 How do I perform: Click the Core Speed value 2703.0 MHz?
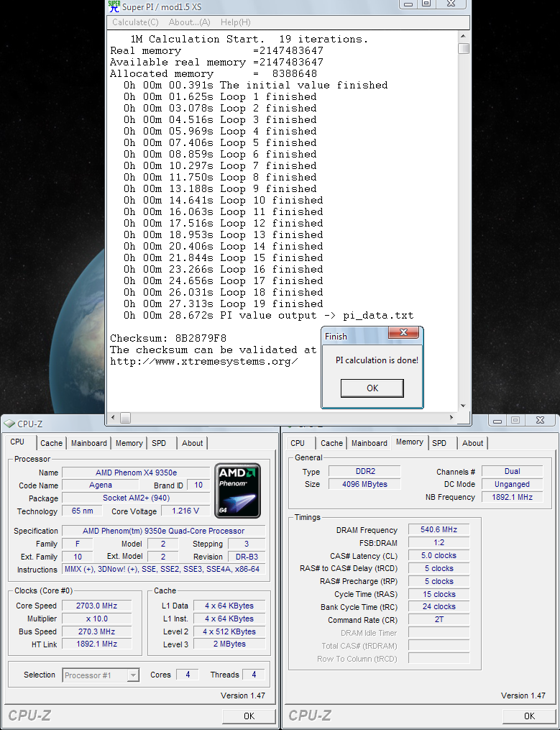coord(97,606)
